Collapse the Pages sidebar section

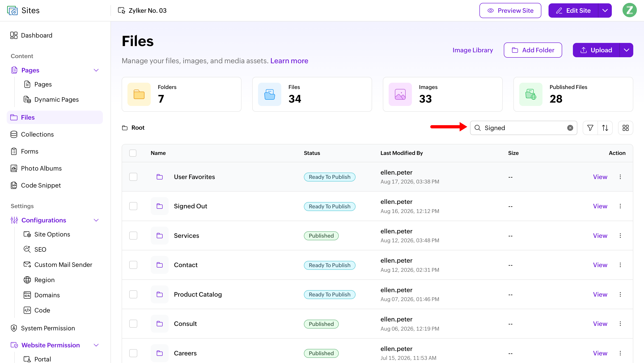point(96,70)
